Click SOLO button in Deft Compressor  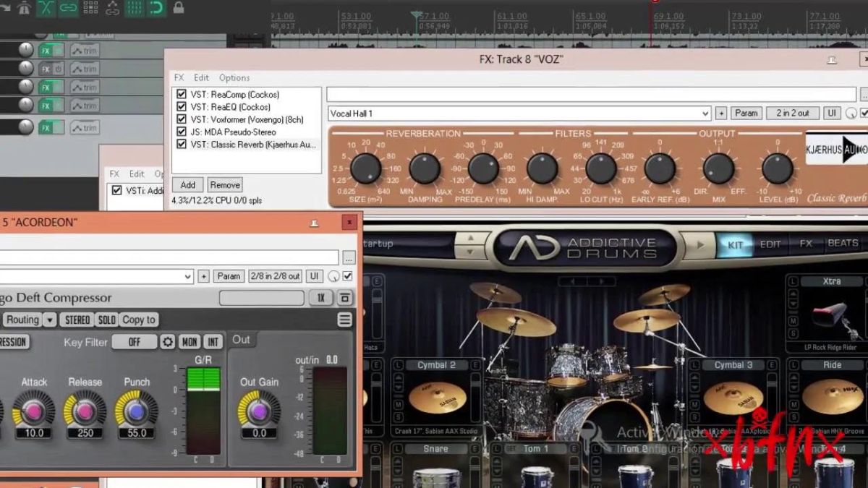tap(106, 320)
